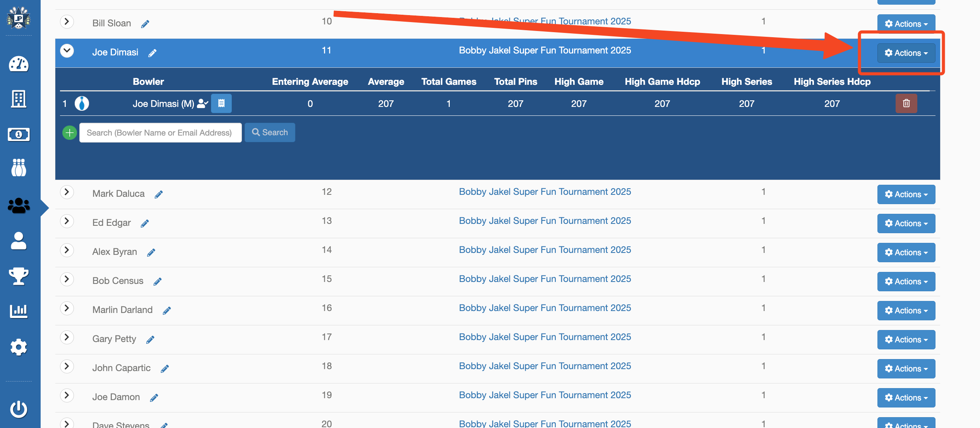Expand the Bob Census team row
The width and height of the screenshot is (980, 428).
pos(67,279)
